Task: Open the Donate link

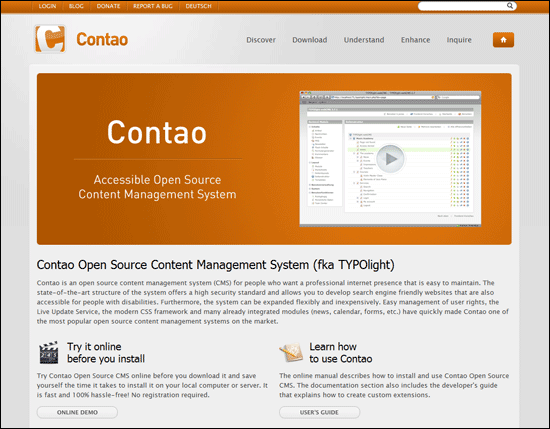Action: (x=108, y=6)
